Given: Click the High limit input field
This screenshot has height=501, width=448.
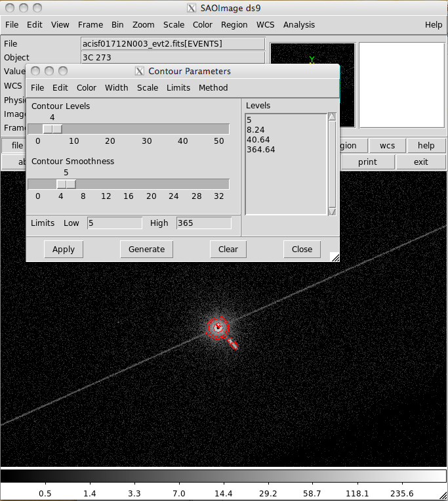Looking at the screenshot, I should 203,223.
